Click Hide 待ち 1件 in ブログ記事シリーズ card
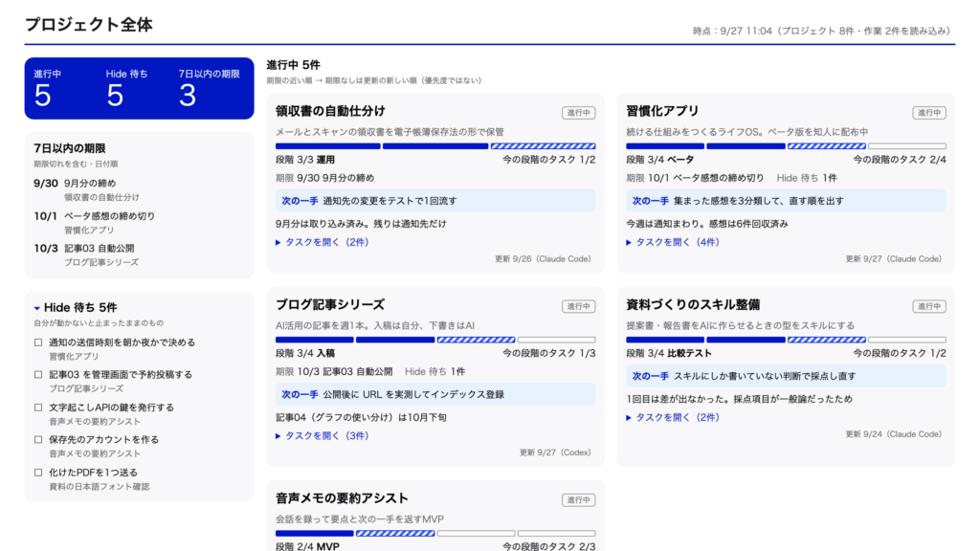Screen dimensions: 980x551 click(435, 372)
